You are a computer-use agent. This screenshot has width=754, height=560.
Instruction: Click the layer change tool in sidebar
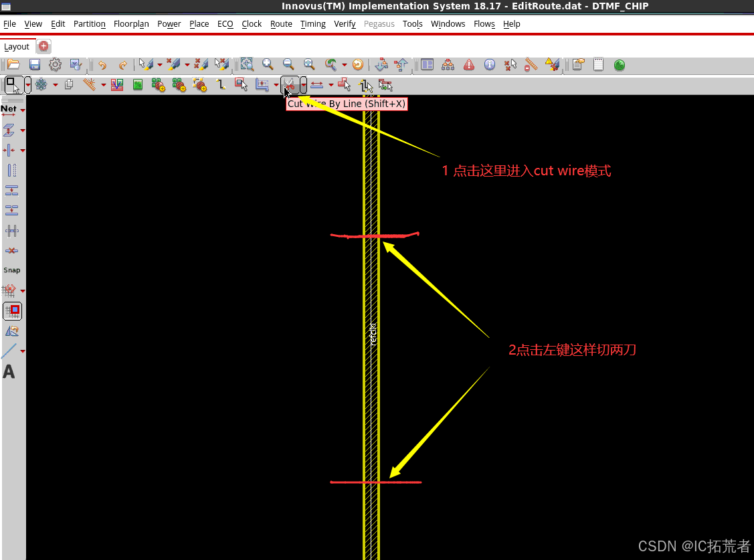pyautogui.click(x=9, y=130)
